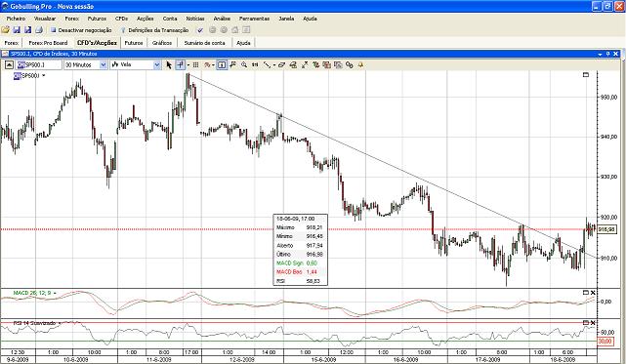Expand the MACD 26; 12; 9 indicator menu

click(x=55, y=294)
